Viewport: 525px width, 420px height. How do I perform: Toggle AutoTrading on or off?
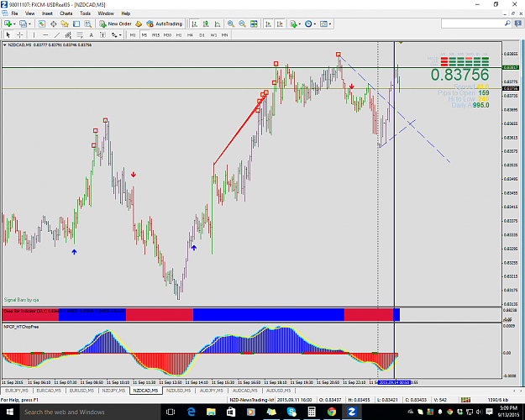tap(165, 24)
